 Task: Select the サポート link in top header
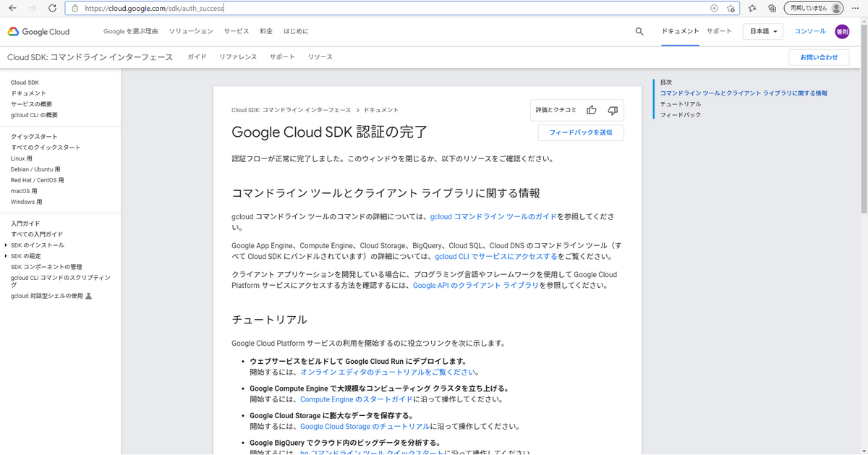[x=719, y=32]
